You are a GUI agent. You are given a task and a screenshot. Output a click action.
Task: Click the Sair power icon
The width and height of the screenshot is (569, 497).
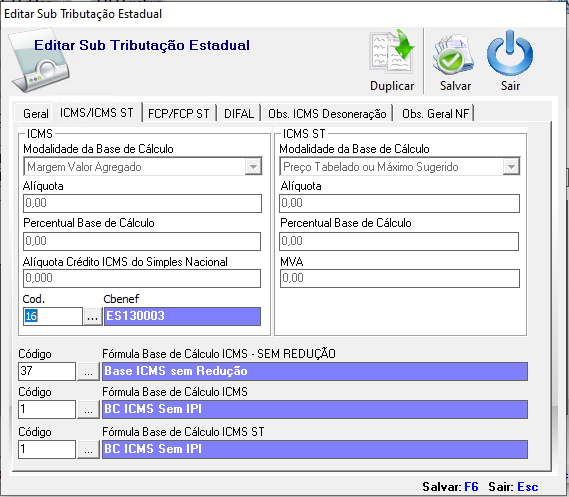click(x=510, y=53)
